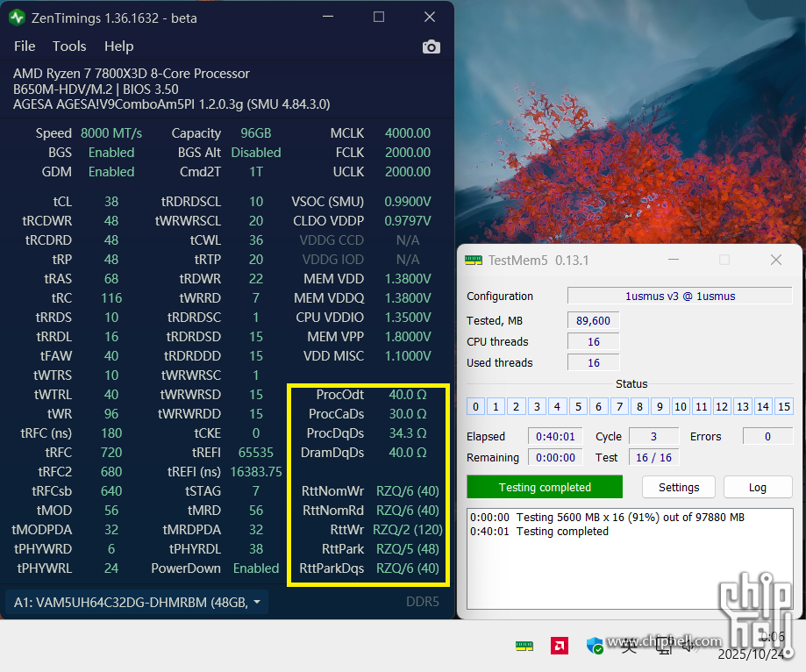The image size is (806, 672).
Task: Click the camera screenshot icon in ZenTimings
Action: point(431,46)
